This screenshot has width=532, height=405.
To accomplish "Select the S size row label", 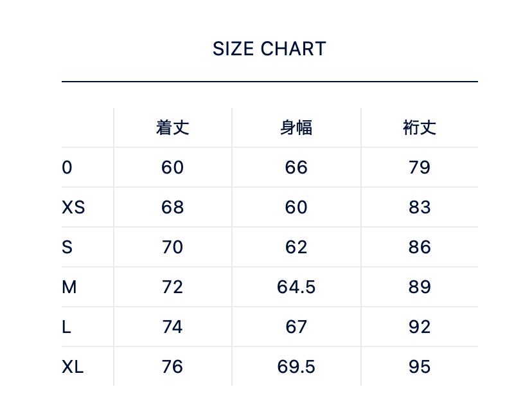I will pyautogui.click(x=67, y=248).
